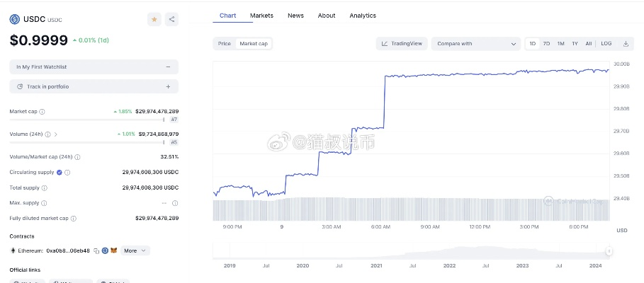Switch chart to Price view
The image size is (644, 283).
pos(225,44)
